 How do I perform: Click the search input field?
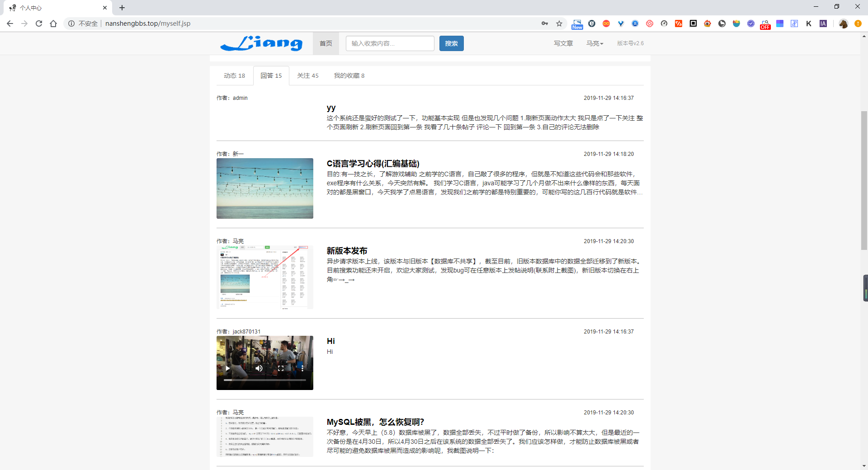390,43
